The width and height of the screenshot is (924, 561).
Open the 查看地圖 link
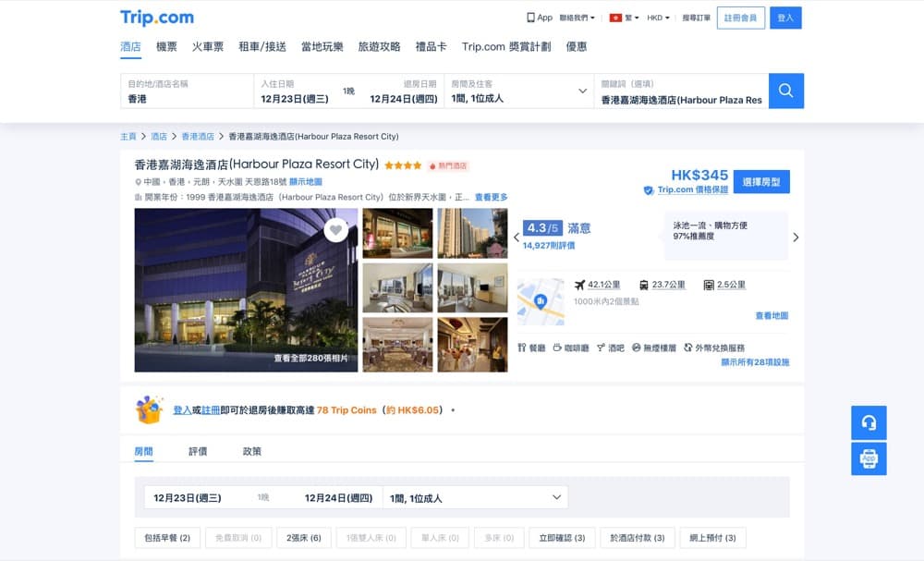772,316
